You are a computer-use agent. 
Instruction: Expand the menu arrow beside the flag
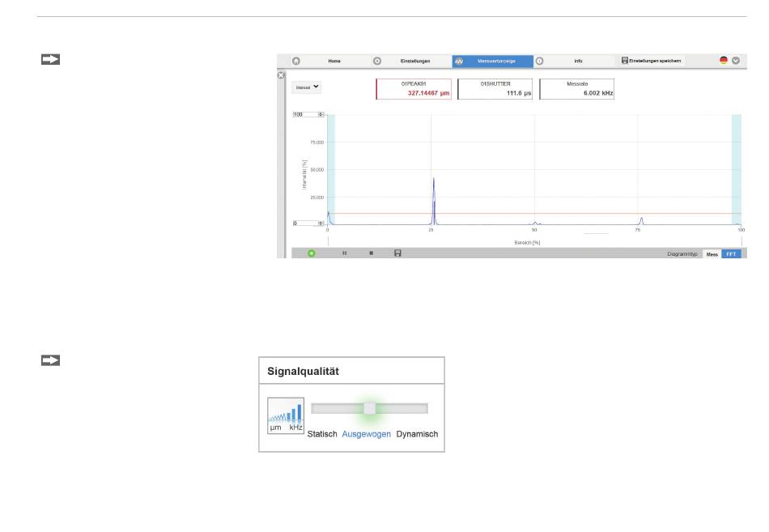(736, 61)
